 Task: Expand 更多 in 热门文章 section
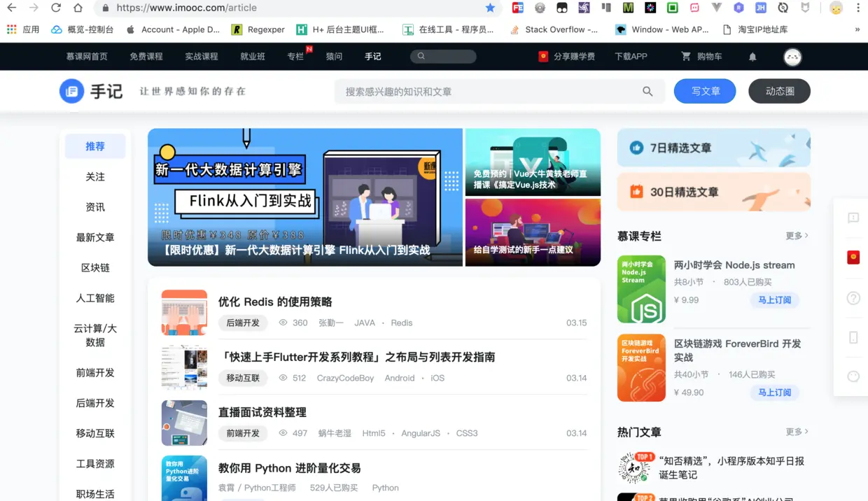point(797,432)
